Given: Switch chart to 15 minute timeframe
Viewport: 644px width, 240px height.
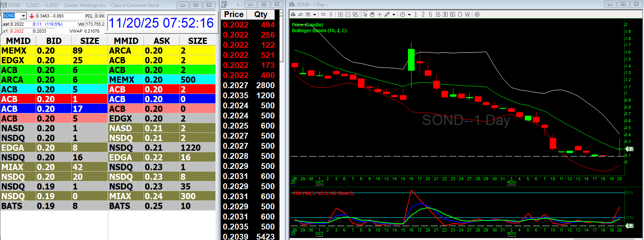Looking at the screenshot, I should 437,14.
